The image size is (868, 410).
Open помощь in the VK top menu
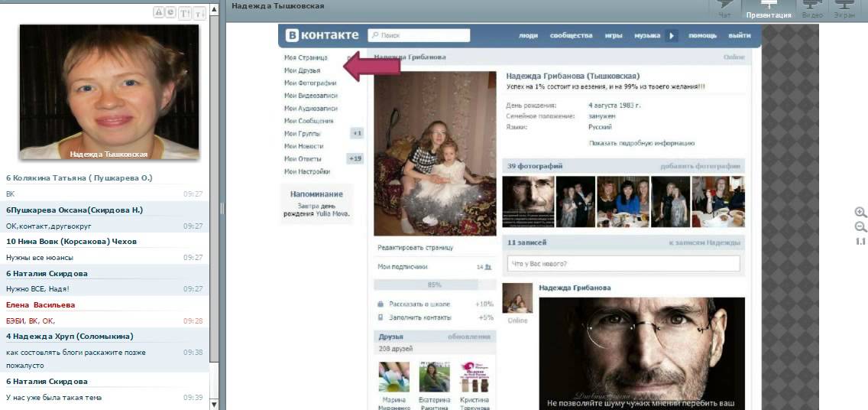[702, 35]
